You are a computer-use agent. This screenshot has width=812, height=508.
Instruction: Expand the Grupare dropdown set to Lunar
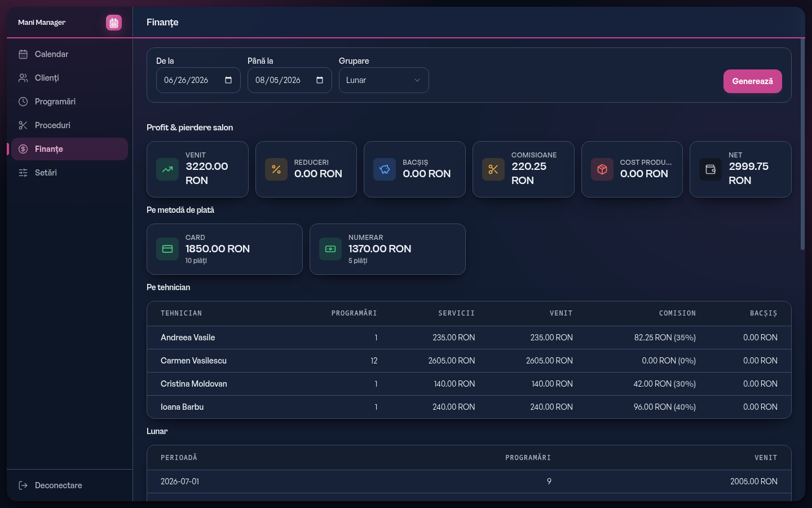tap(384, 80)
